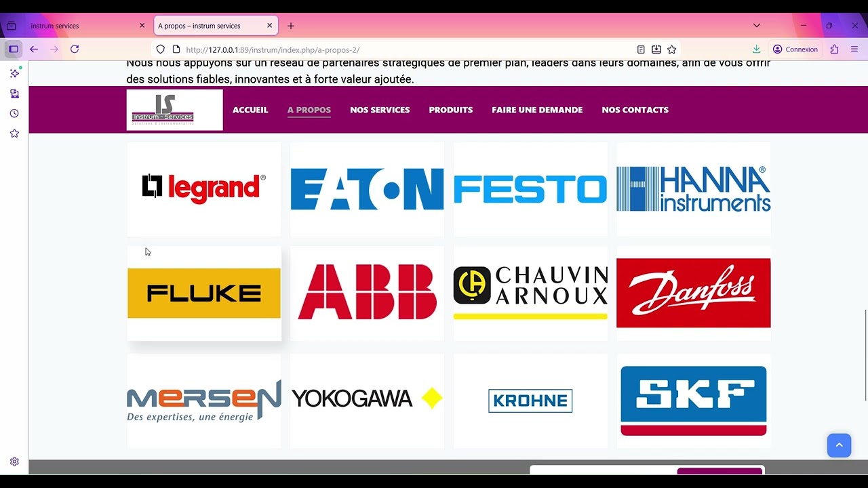This screenshot has height=488, width=868.
Task: Go back to the previous page
Action: coord(34,49)
